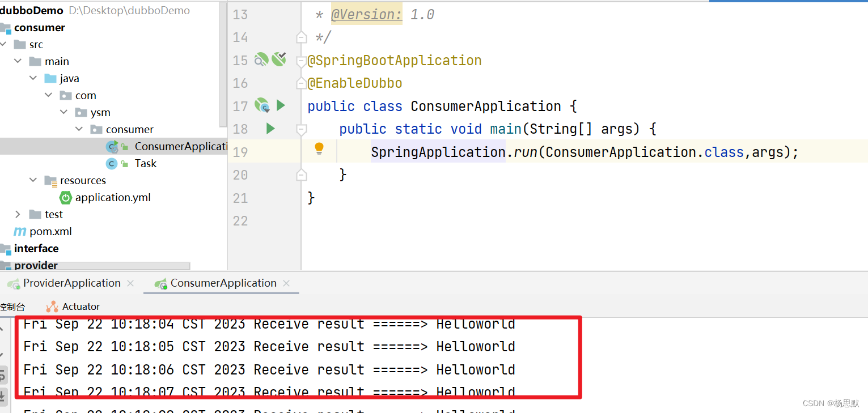Open the Actuator tab
This screenshot has width=868, height=413.
[x=73, y=306]
